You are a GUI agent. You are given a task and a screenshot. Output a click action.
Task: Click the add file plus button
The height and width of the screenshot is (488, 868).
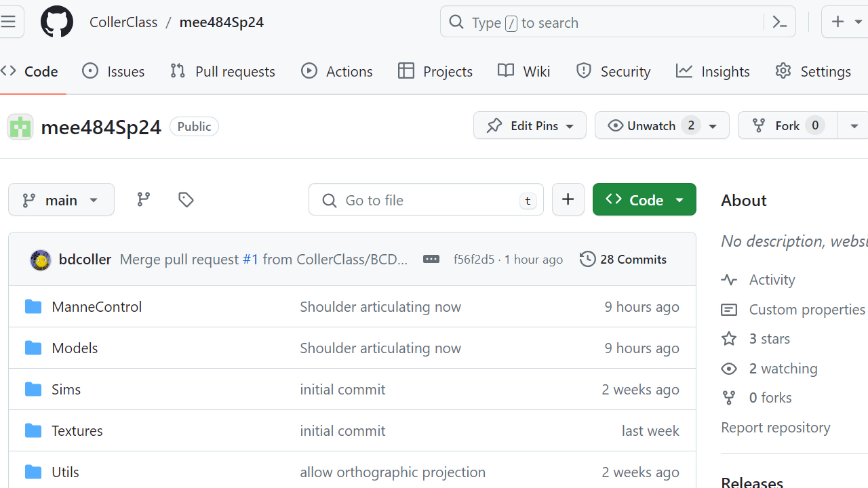[x=568, y=199]
